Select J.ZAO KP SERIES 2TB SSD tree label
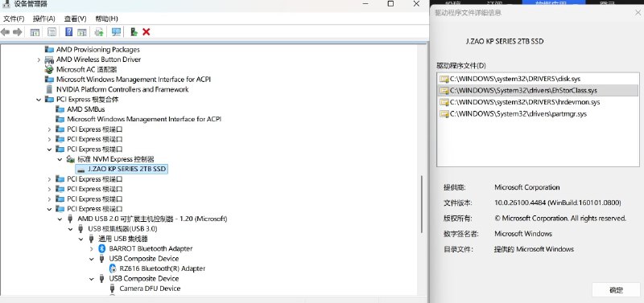 coord(126,169)
